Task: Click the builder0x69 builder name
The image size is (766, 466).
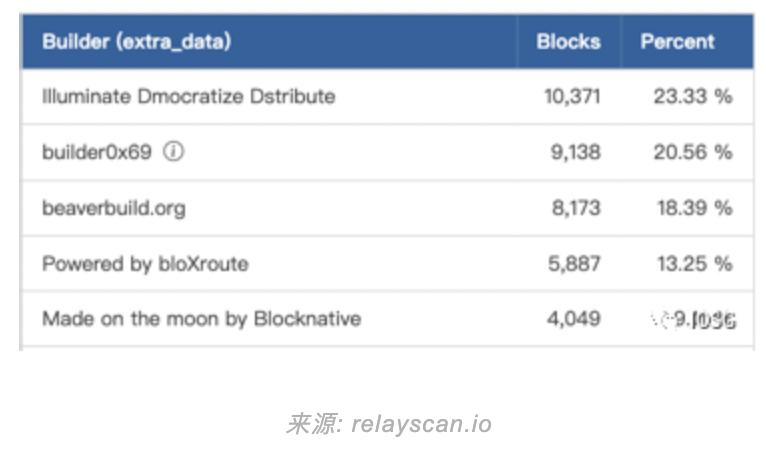Action: 96,153
